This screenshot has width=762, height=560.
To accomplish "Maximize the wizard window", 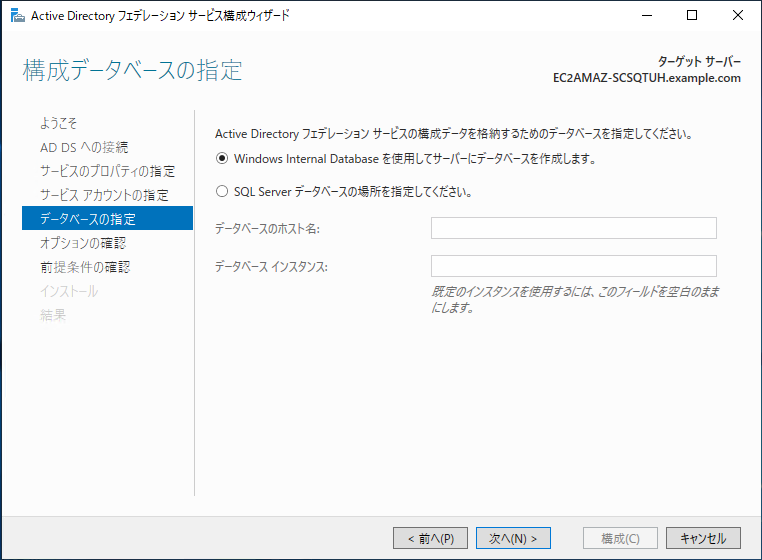I will pyautogui.click(x=692, y=16).
